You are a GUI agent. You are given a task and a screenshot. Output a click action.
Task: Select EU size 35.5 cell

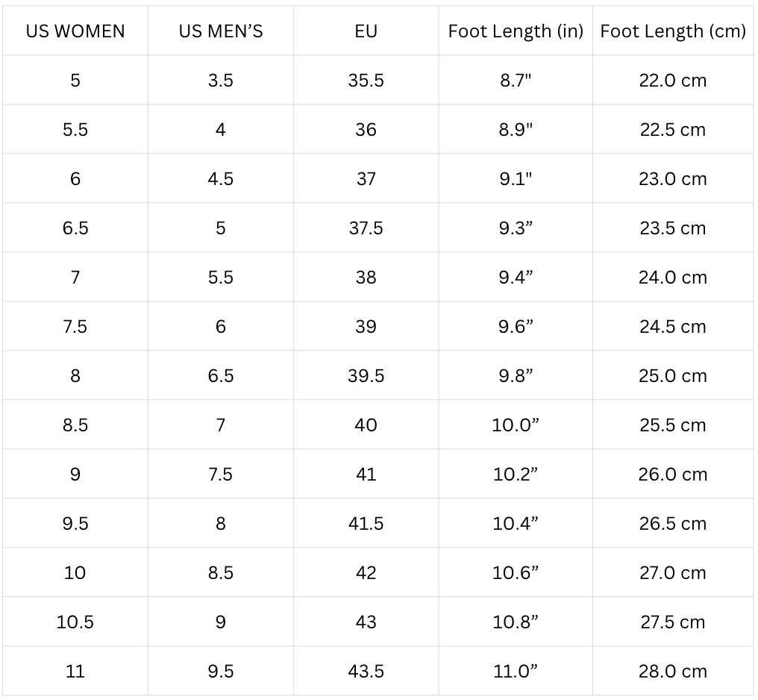click(366, 81)
